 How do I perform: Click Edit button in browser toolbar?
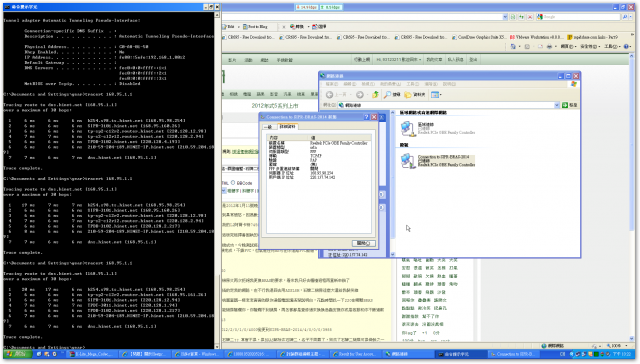point(229,27)
